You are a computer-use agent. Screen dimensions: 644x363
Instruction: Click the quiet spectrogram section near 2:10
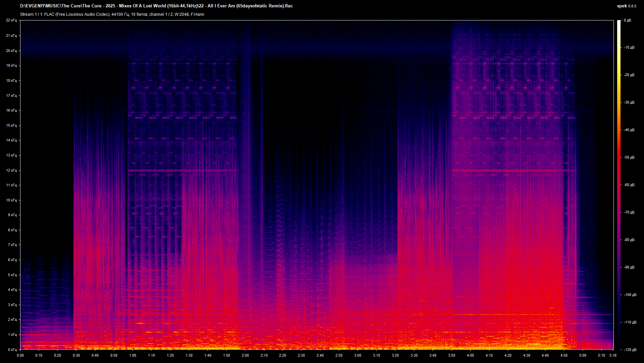pos(265,134)
